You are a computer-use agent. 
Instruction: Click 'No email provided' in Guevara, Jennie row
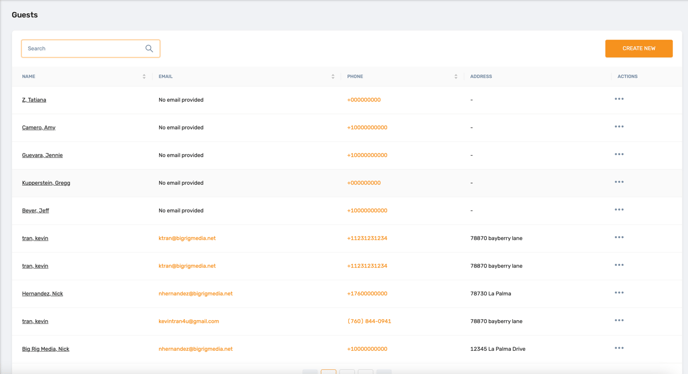[181, 155]
